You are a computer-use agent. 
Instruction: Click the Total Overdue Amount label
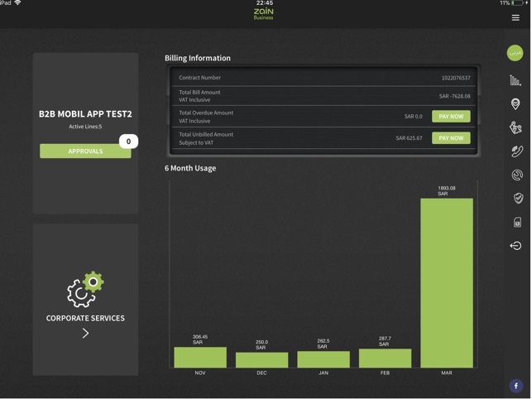206,113
